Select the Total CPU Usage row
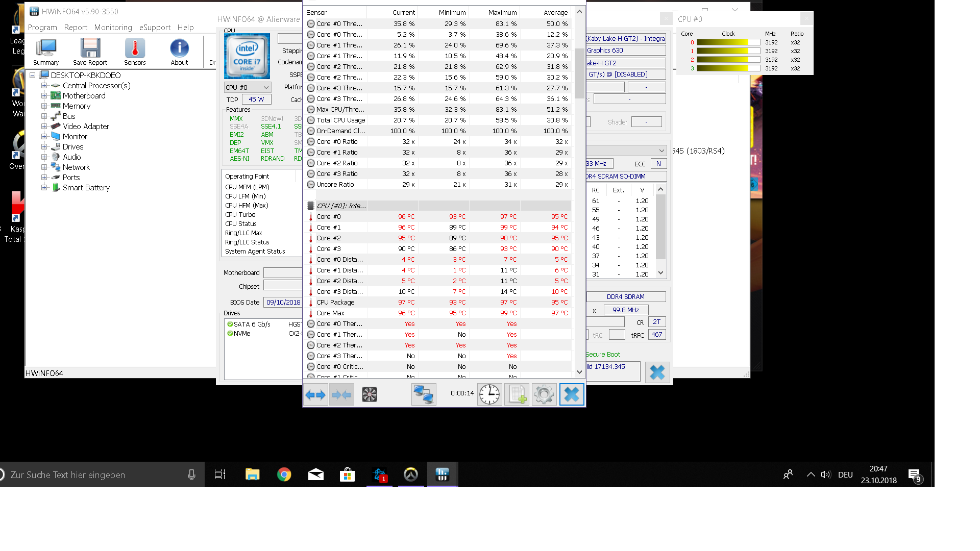 (439, 120)
